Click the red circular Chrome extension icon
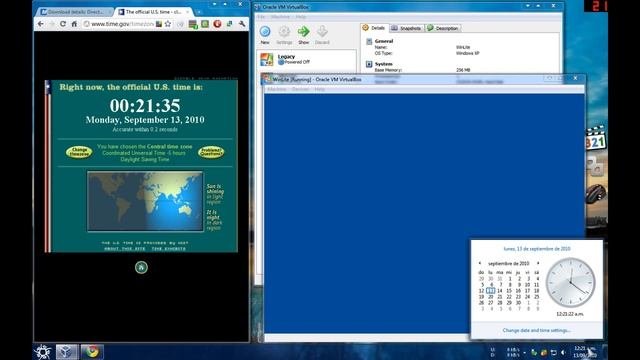Image resolution: width=640 pixels, height=360 pixels. [217, 24]
